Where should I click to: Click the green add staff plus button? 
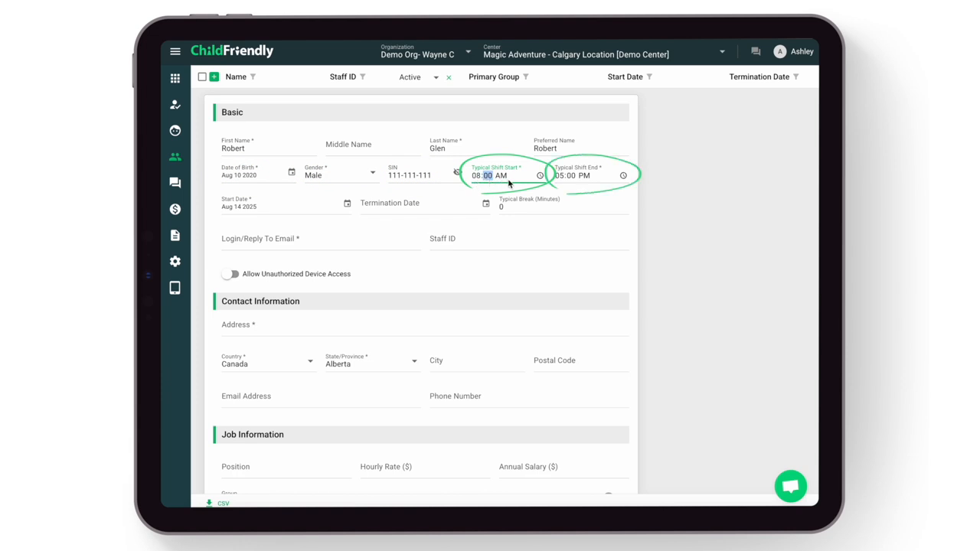tap(214, 77)
